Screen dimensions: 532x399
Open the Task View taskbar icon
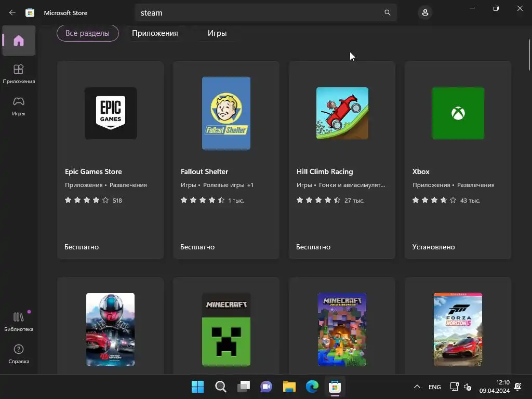[243, 387]
